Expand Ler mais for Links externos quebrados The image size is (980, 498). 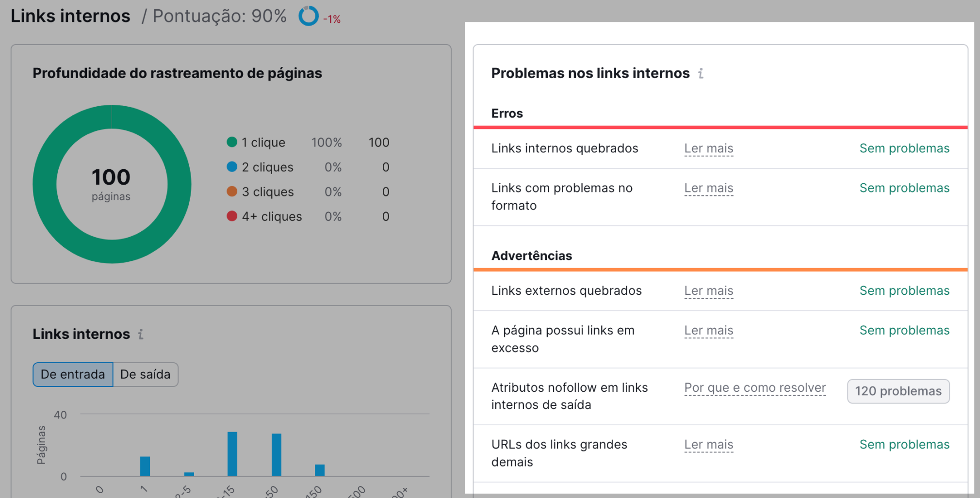pyautogui.click(x=708, y=290)
